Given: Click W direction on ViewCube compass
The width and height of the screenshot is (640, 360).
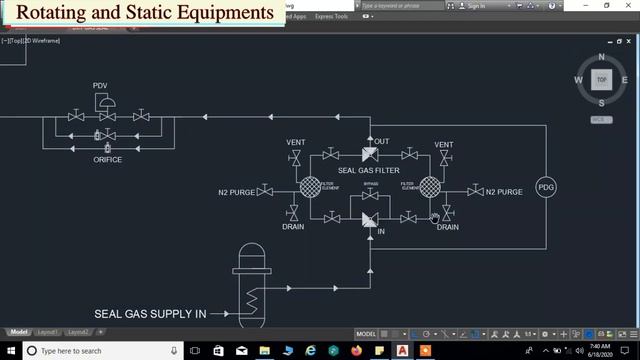Looking at the screenshot, I should tap(578, 80).
